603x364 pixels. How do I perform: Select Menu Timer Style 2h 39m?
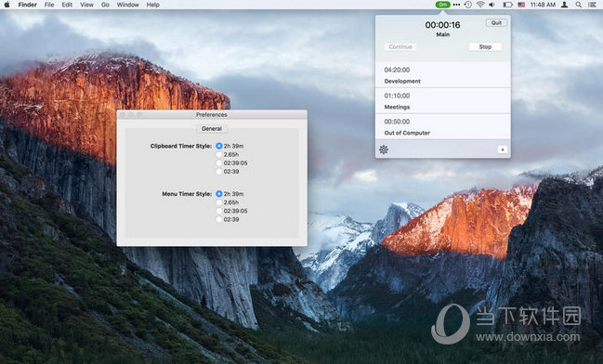pyautogui.click(x=219, y=194)
